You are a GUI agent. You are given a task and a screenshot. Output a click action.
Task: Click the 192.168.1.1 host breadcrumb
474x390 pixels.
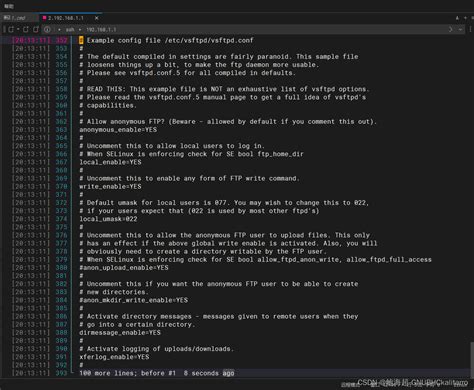101,30
